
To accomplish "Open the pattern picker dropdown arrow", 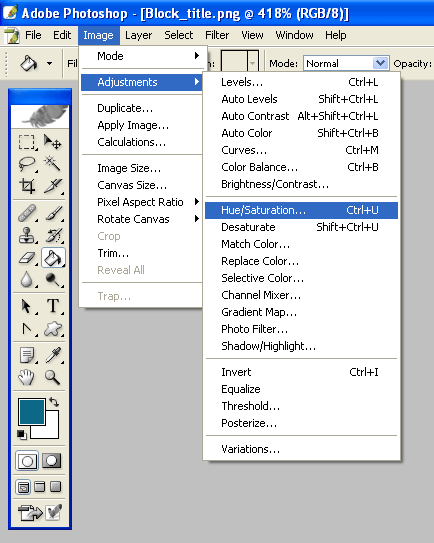I will pyautogui.click(x=253, y=63).
